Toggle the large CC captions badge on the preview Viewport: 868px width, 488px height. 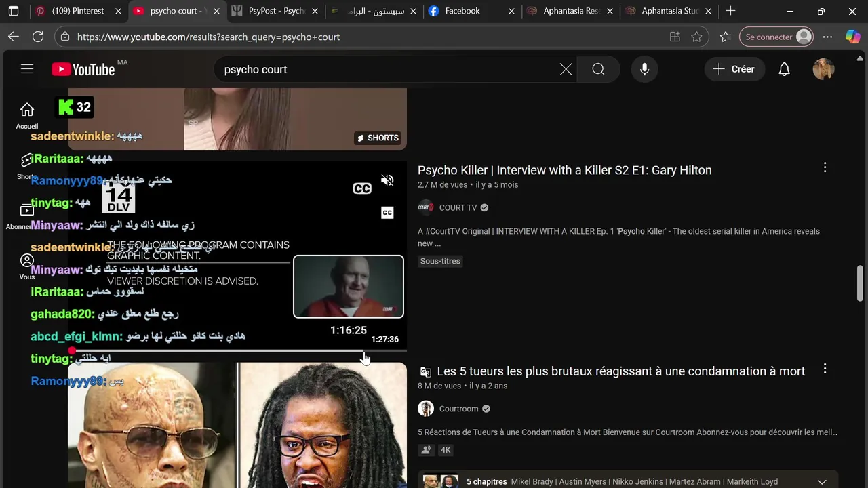[x=362, y=188]
